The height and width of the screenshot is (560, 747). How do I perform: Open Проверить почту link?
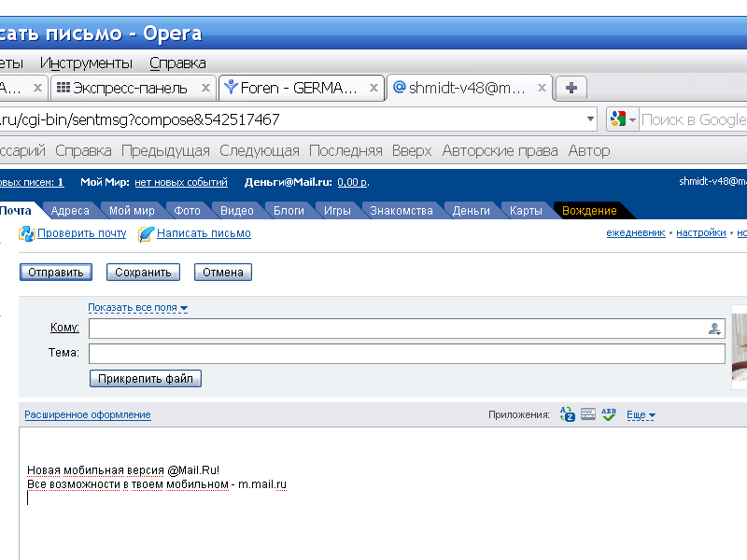pos(82,233)
